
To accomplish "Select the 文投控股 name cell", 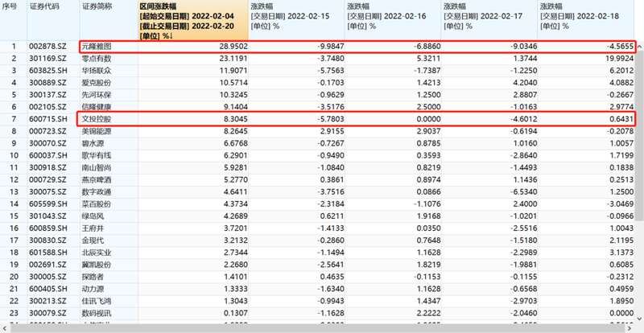I will pyautogui.click(x=97, y=119).
